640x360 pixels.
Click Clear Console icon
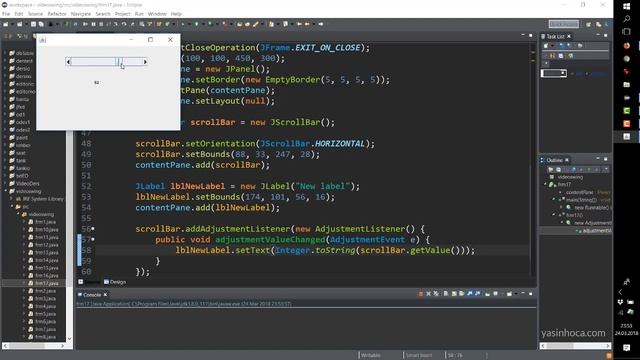point(446,294)
